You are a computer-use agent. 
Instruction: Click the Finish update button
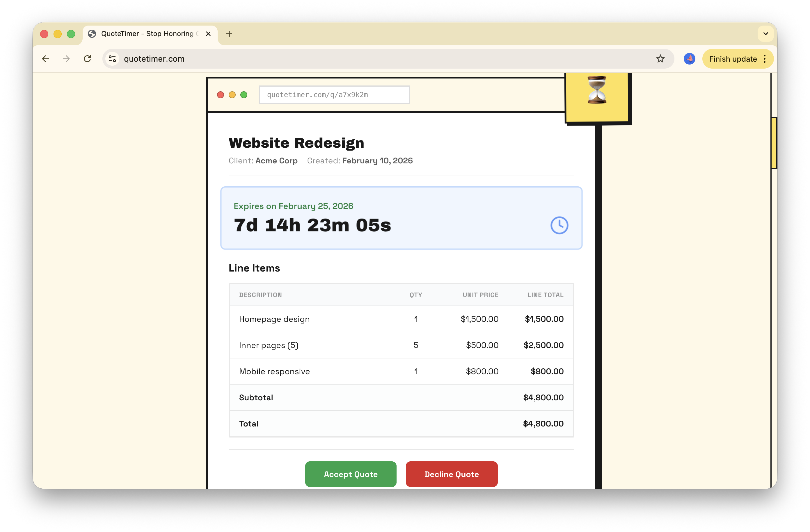[733, 58]
